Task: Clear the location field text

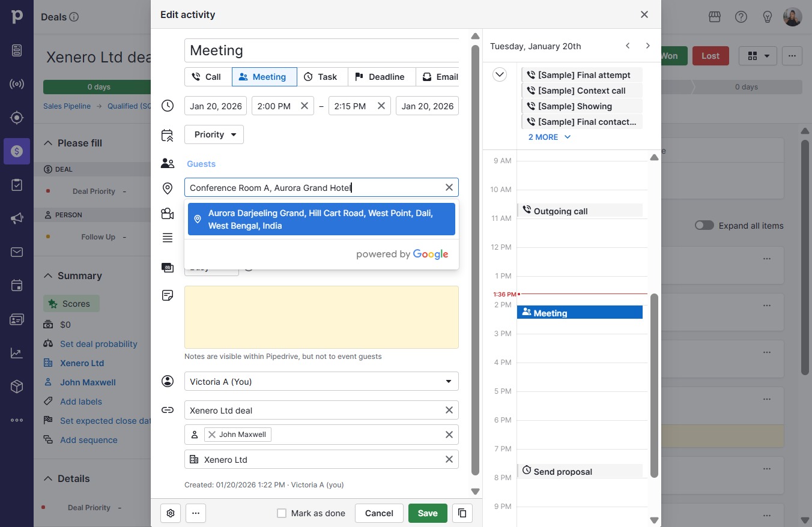Action: (x=449, y=188)
